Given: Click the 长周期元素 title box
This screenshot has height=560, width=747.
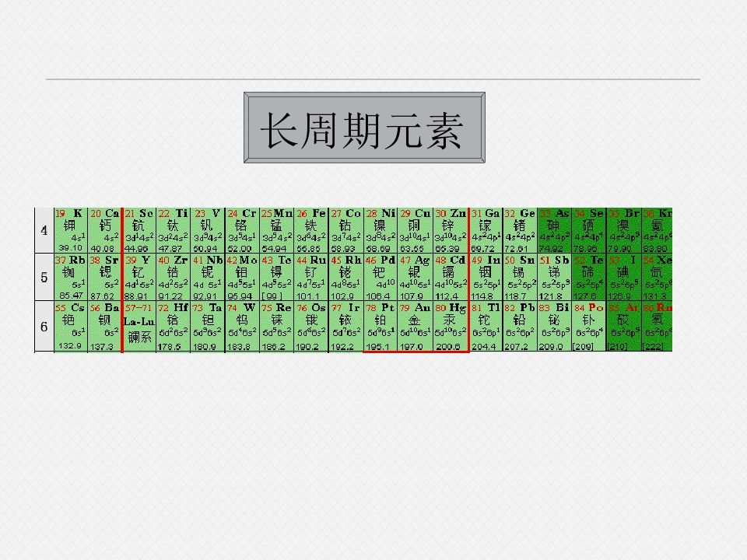Looking at the screenshot, I should (x=364, y=128).
